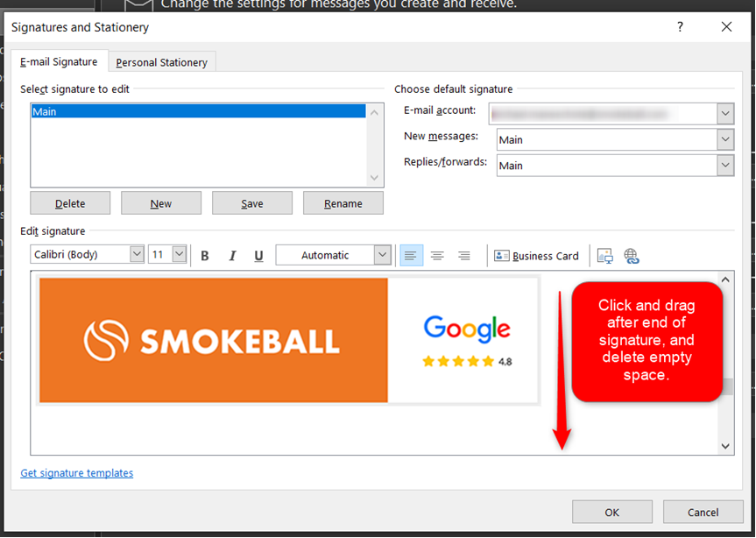Open the Get signature templates link
This screenshot has height=538, width=756.
tap(77, 473)
